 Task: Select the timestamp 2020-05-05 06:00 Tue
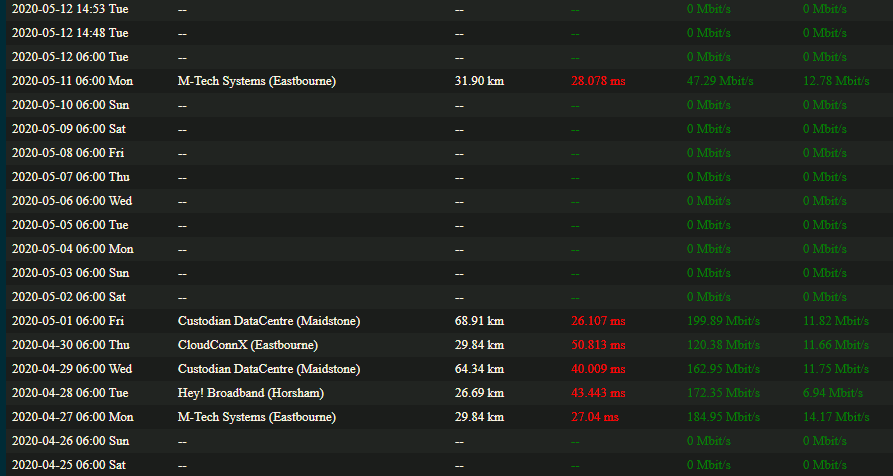pyautogui.click(x=70, y=225)
